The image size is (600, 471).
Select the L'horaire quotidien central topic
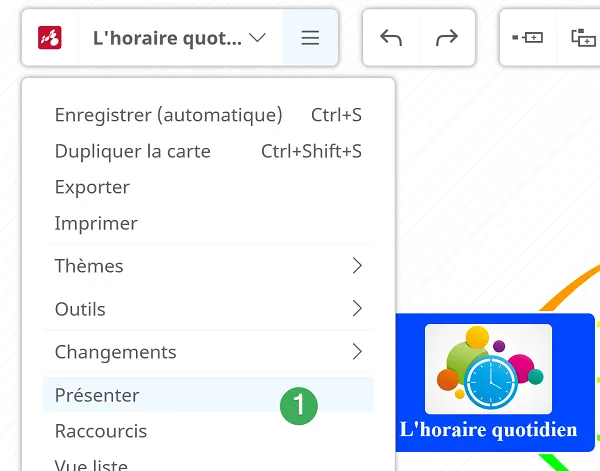(495, 383)
